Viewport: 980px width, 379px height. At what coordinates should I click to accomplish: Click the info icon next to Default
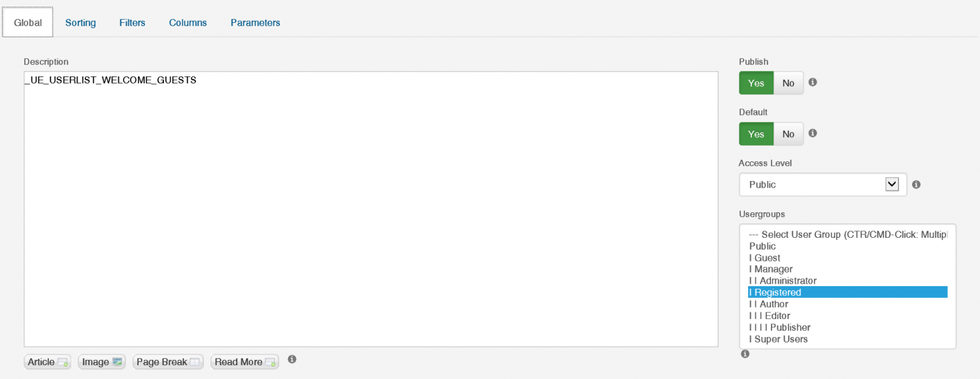(x=813, y=133)
